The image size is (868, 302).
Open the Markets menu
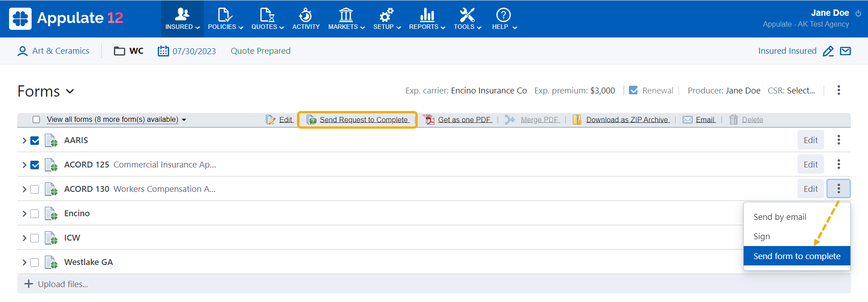point(346,19)
